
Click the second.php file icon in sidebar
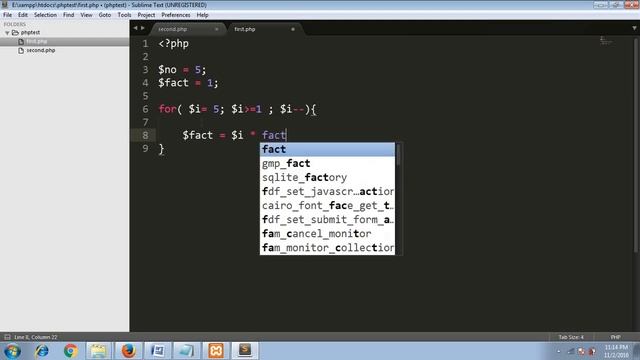[21, 51]
